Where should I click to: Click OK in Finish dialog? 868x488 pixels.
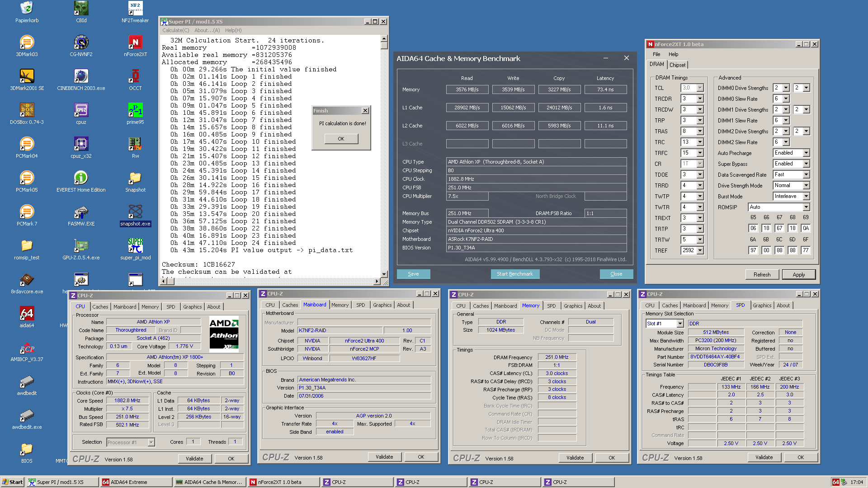pyautogui.click(x=341, y=139)
